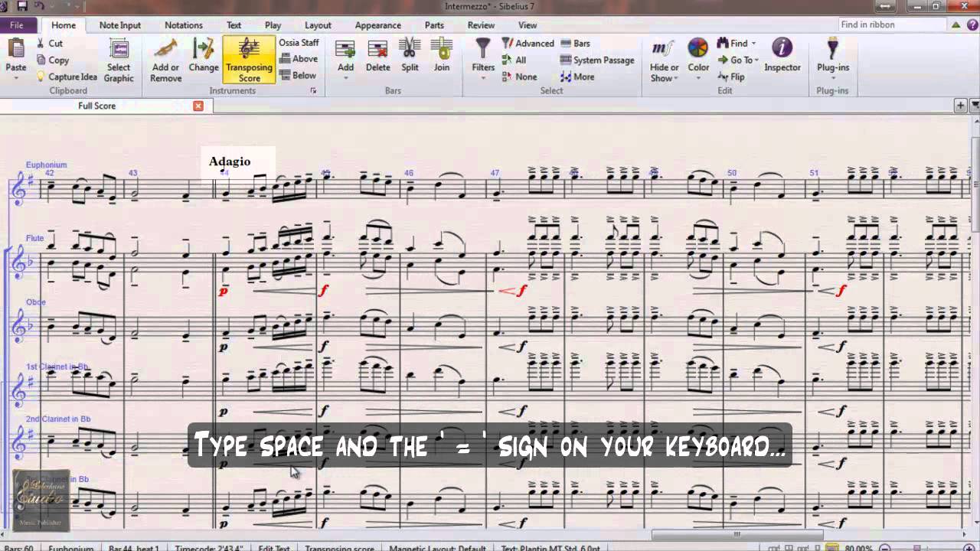
Task: Add ossia staff Below
Action: pos(298,75)
